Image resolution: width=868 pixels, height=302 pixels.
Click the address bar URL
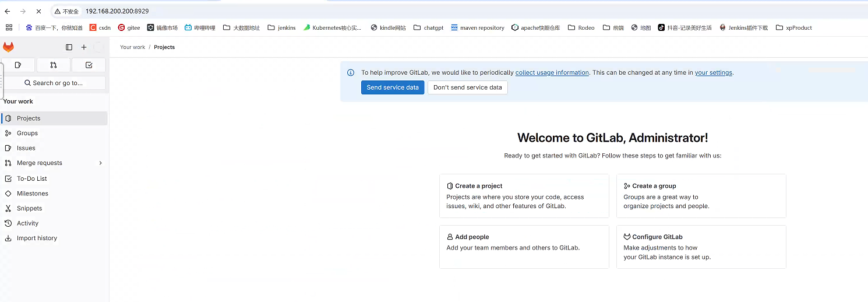(x=117, y=11)
